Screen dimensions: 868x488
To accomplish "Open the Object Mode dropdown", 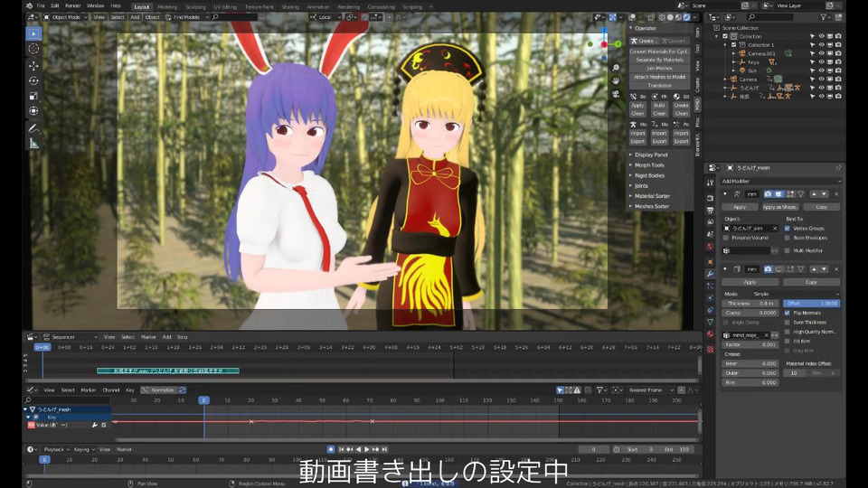I will (x=65, y=17).
